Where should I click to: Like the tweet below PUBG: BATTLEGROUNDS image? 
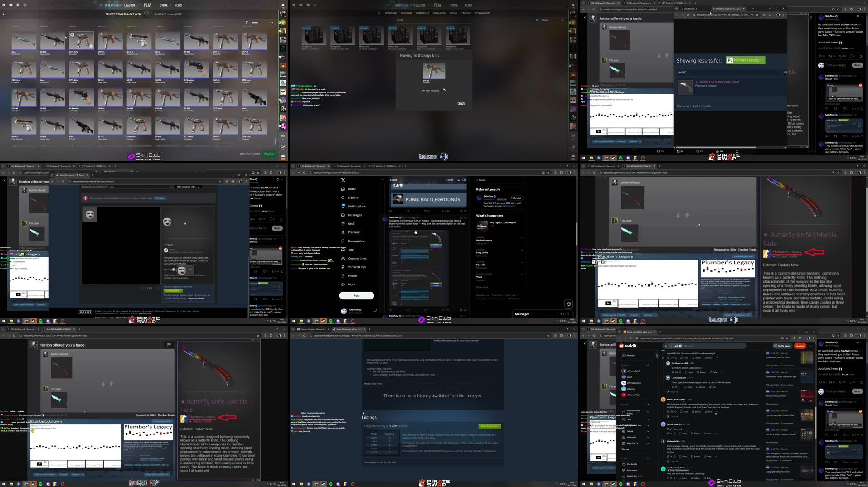click(x=425, y=211)
